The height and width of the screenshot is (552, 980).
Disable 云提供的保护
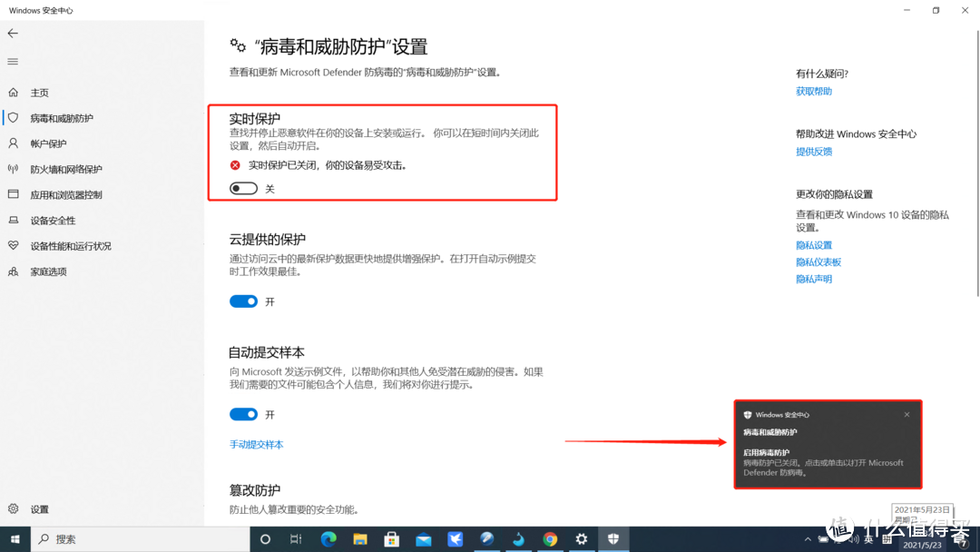tap(243, 301)
